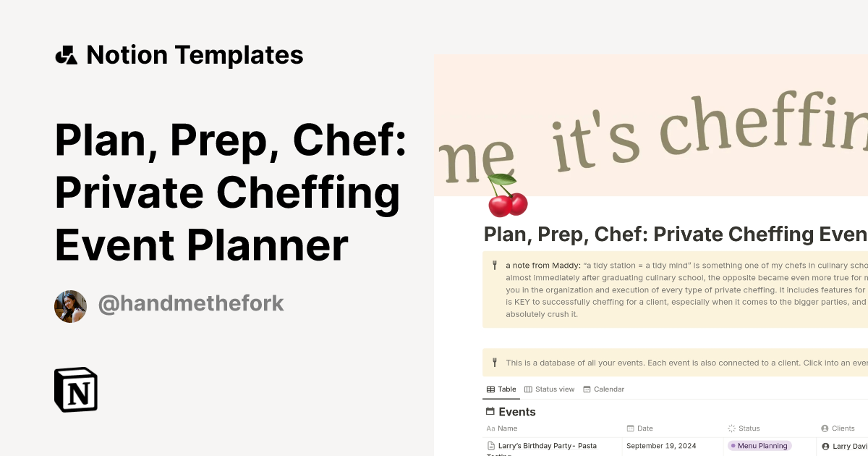Select the Menu Planning status tag
Viewport: 868px width, 456px height.
[759, 445]
